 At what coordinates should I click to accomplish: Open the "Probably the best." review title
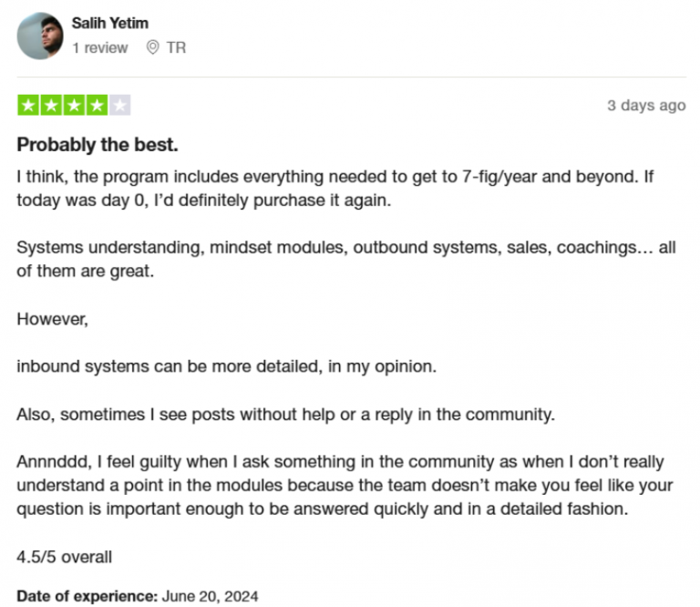coord(98,145)
